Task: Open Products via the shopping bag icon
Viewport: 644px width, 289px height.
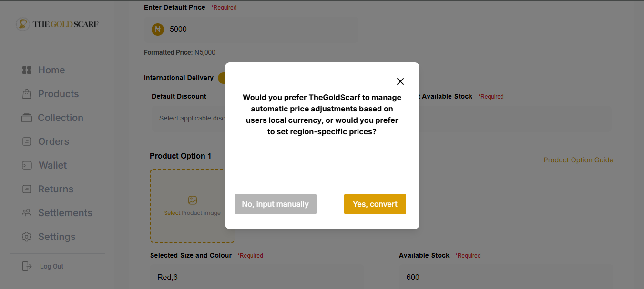Action: [x=27, y=94]
